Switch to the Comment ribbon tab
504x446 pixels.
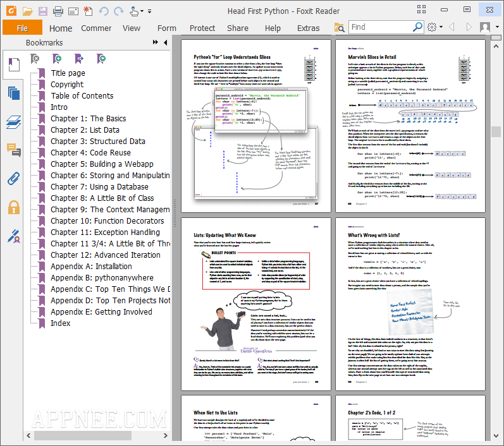[96, 28]
